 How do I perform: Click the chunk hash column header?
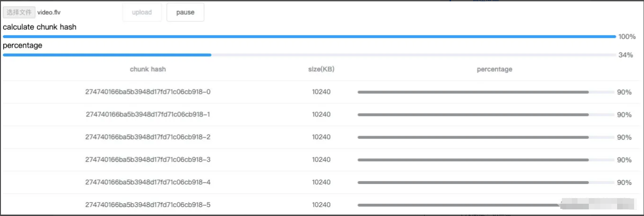coord(148,69)
